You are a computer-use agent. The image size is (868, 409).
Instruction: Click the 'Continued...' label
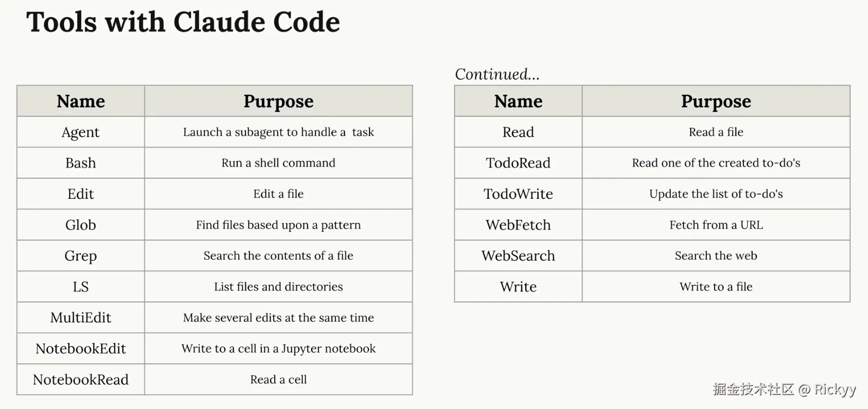coord(497,74)
